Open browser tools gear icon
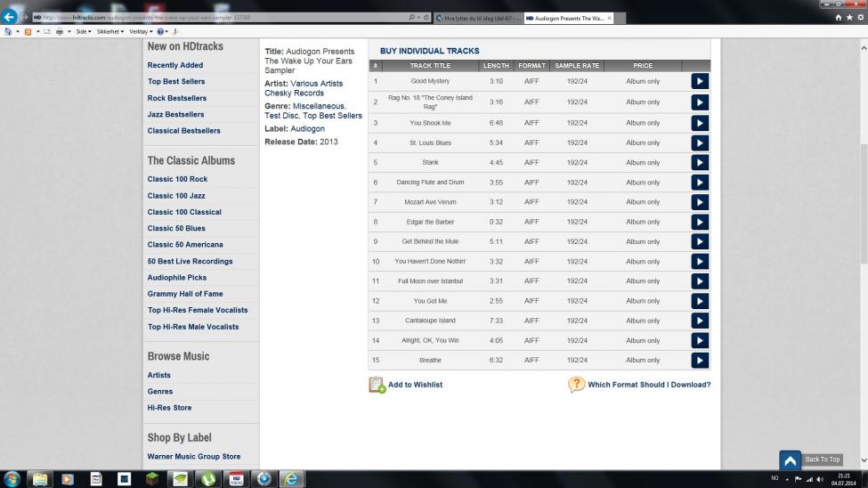 click(x=861, y=18)
